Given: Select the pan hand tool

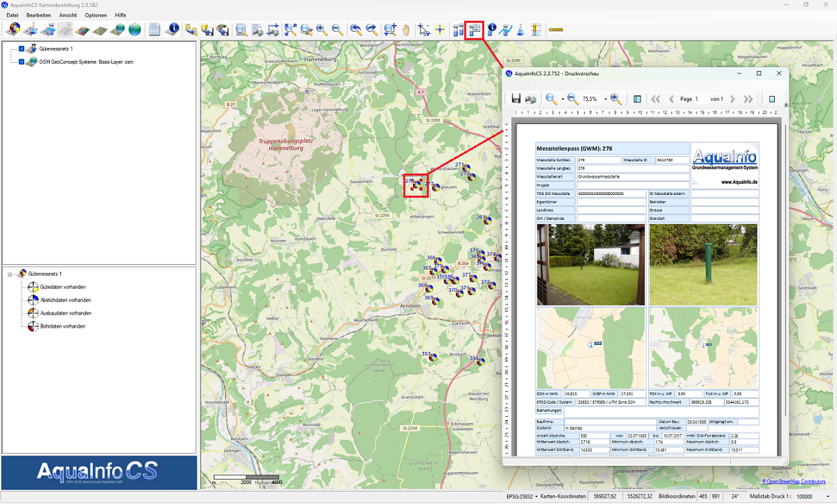Looking at the screenshot, I should (x=406, y=30).
